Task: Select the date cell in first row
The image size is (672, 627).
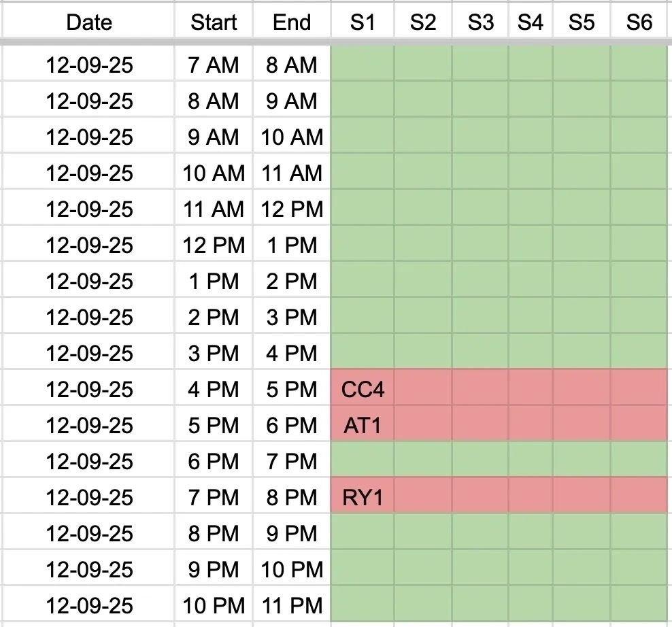Action: pyautogui.click(x=89, y=65)
